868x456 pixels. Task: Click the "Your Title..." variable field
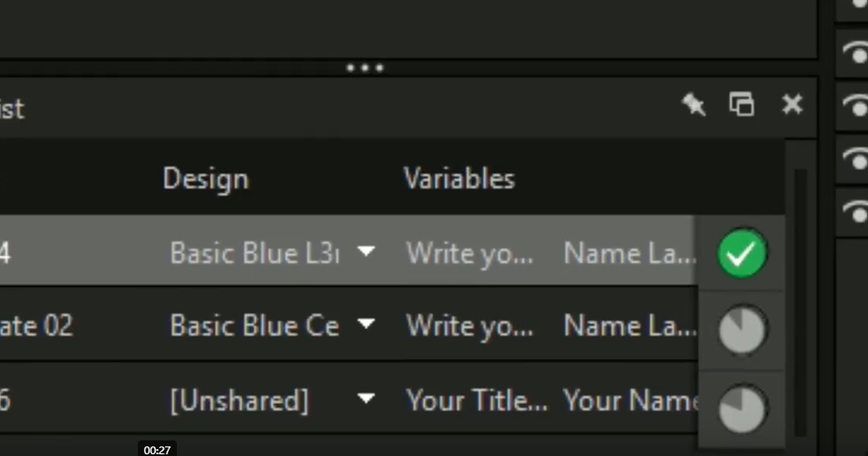tap(476, 401)
